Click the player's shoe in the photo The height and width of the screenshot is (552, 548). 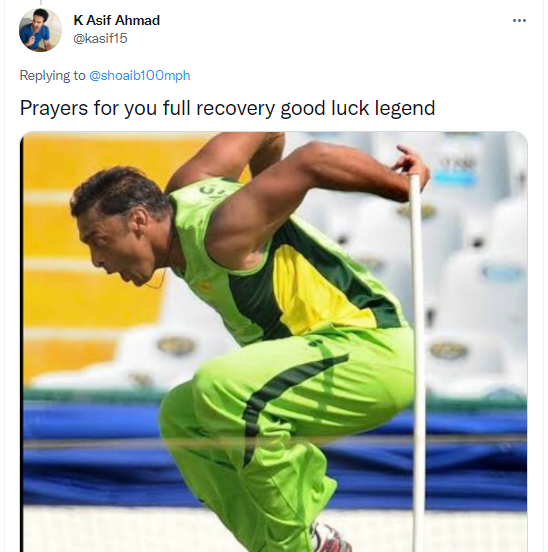327,539
